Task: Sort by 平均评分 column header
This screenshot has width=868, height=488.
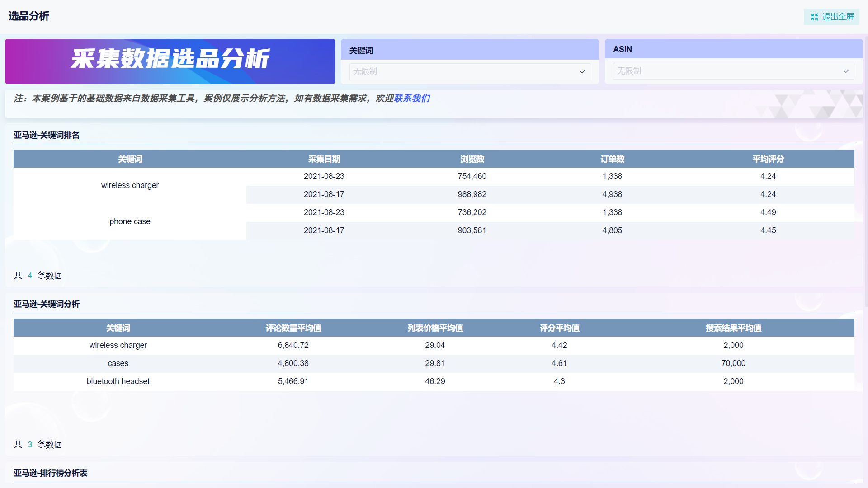Action: point(768,159)
